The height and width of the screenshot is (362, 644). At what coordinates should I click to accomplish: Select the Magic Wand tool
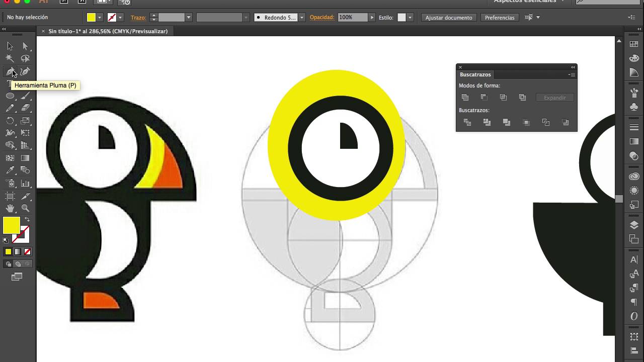(10, 58)
